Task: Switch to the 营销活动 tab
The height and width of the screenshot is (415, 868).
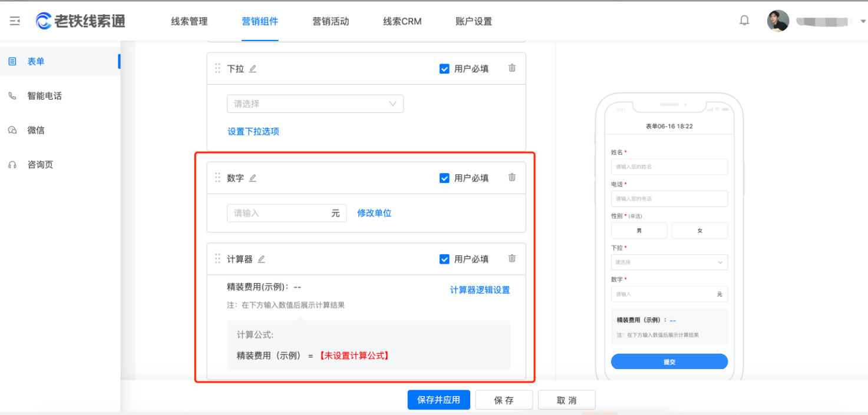Action: (x=330, y=21)
